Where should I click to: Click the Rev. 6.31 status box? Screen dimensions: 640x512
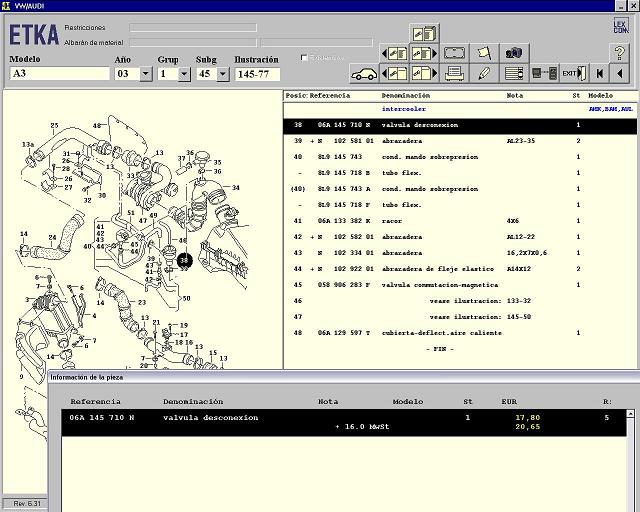pos(25,503)
